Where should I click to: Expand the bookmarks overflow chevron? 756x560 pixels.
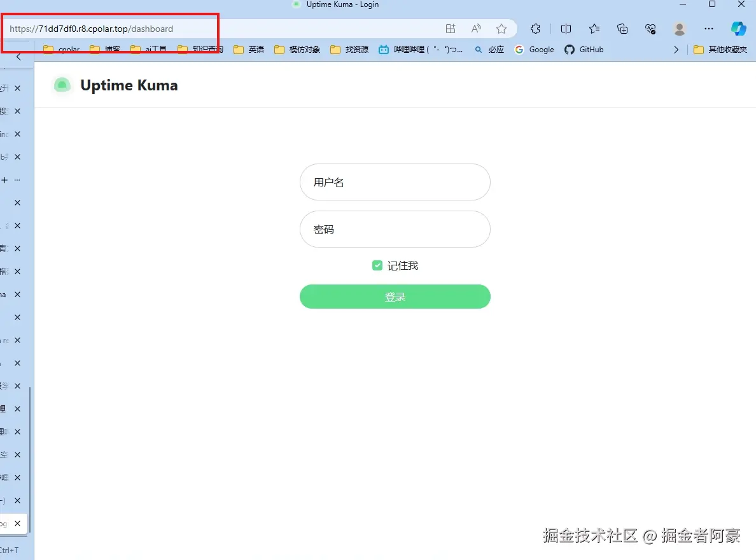[676, 50]
